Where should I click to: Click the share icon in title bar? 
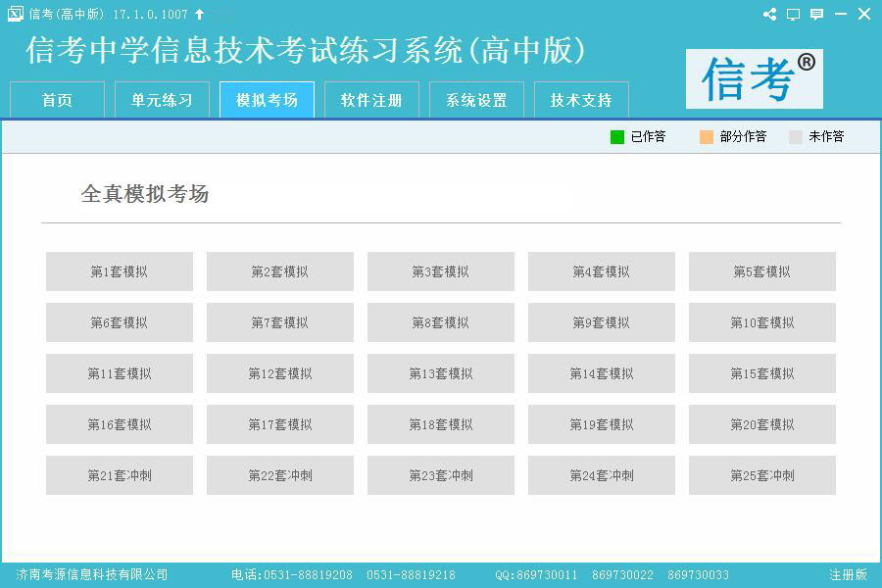[x=769, y=14]
